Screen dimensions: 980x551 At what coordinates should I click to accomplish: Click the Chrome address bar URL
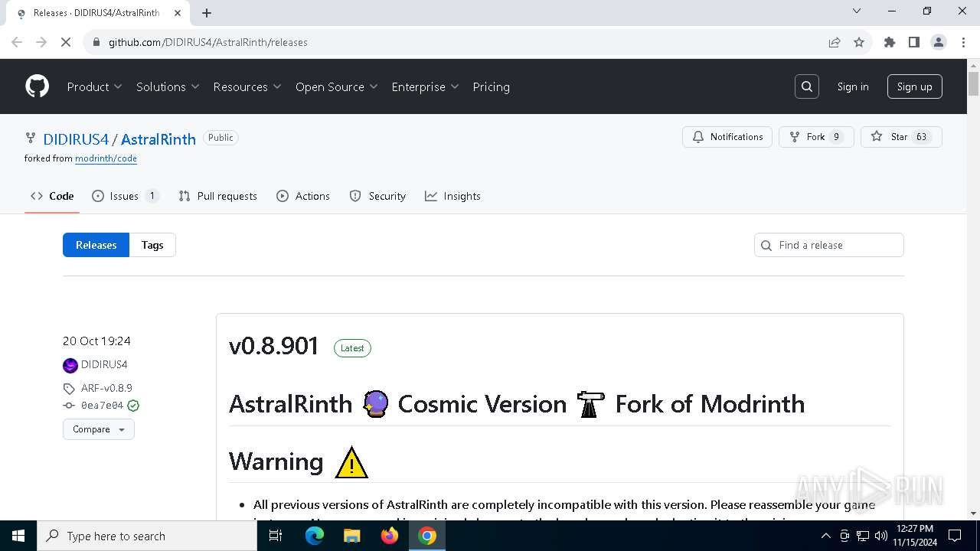pyautogui.click(x=208, y=42)
